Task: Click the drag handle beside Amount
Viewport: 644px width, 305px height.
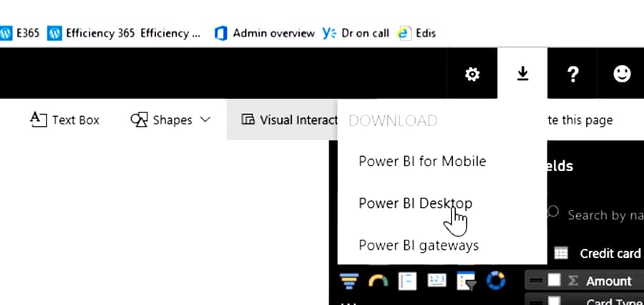Action: point(536,281)
